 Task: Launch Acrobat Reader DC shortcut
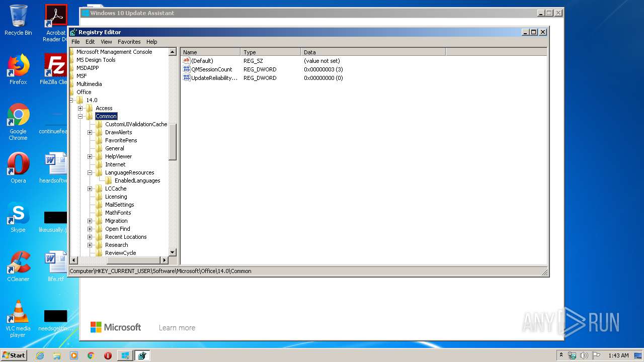pos(55,23)
